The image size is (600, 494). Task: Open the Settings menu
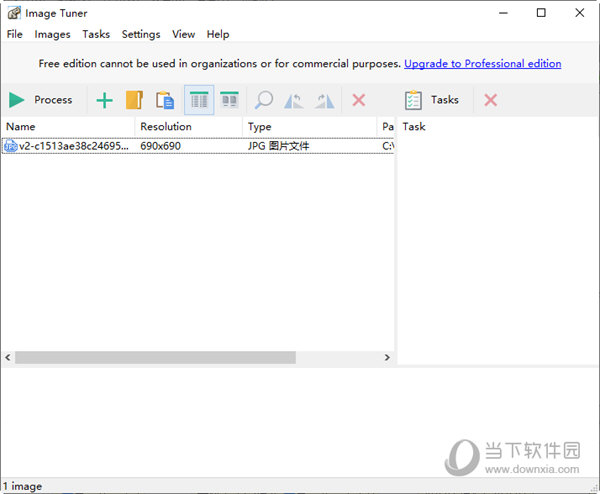[x=141, y=34]
